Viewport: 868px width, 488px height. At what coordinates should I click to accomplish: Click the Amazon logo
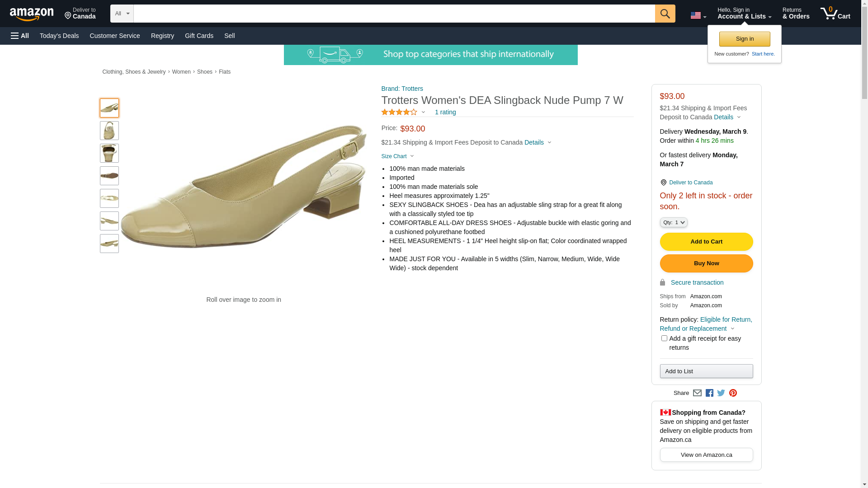tap(32, 14)
